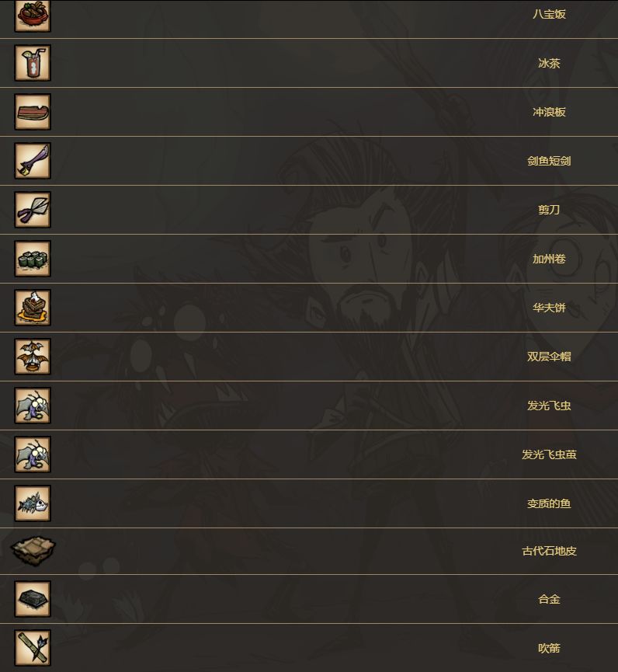Viewport: 618px width, 672px height.
Task: Select the 古代石地皮 name link
Action: coord(549,551)
